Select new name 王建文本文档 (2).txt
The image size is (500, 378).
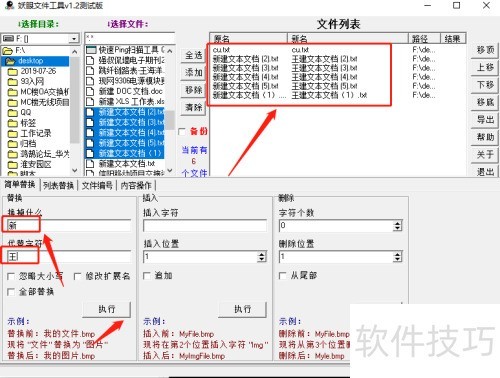(x=324, y=59)
